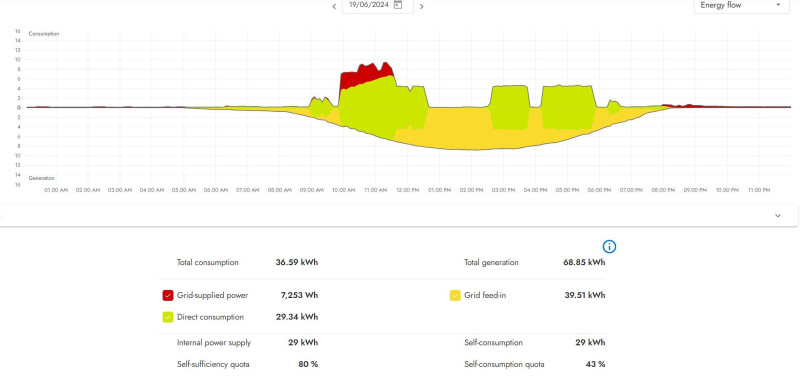
Task: Expand the collapsed panel chevron below chart
Action: pos(778,216)
